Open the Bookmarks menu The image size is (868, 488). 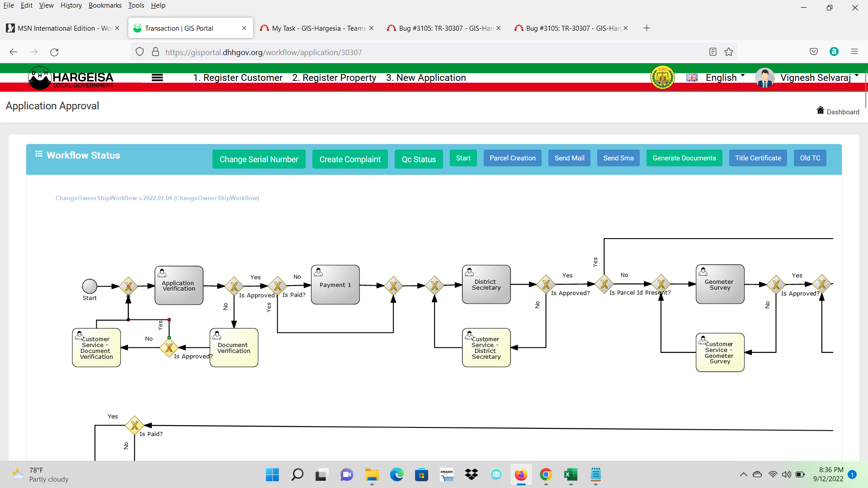click(x=105, y=5)
